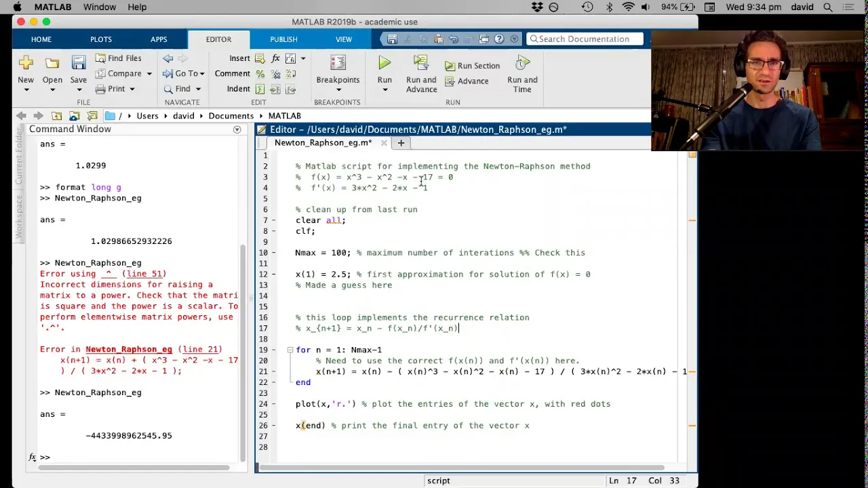The image size is (868, 488).
Task: Switch to the APPS ribbon tab
Action: click(159, 39)
